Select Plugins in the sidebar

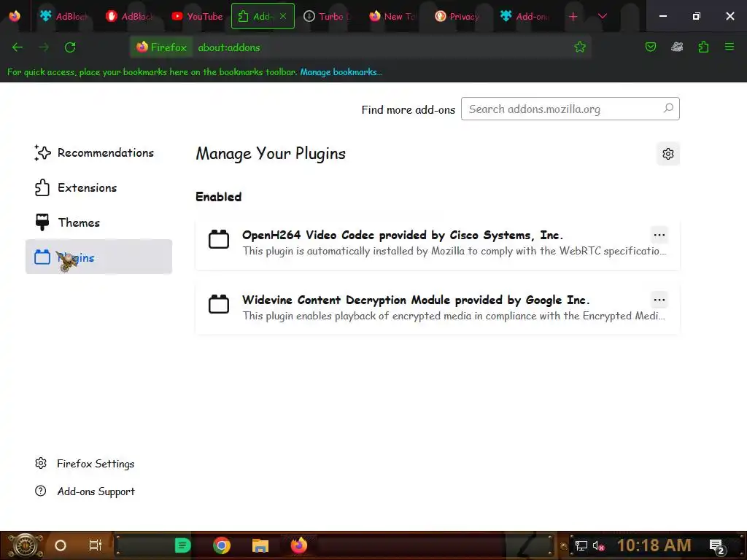click(98, 257)
